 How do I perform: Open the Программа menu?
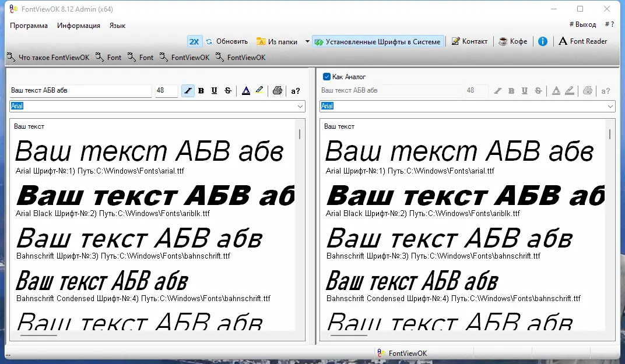(x=29, y=26)
